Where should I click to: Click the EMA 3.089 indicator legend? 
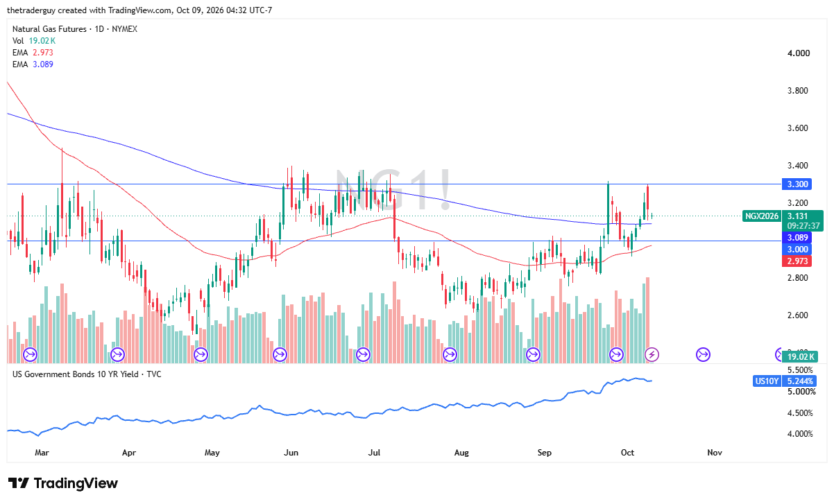(x=33, y=64)
